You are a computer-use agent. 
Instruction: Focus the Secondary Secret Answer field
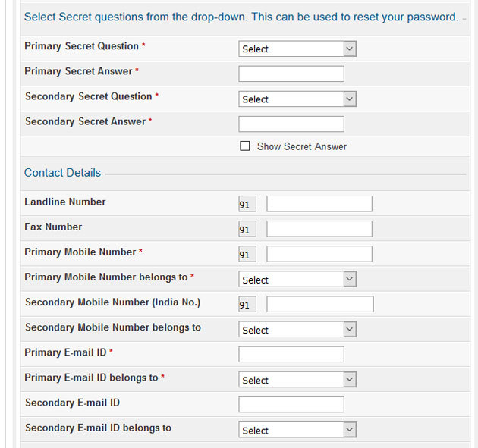click(x=291, y=124)
